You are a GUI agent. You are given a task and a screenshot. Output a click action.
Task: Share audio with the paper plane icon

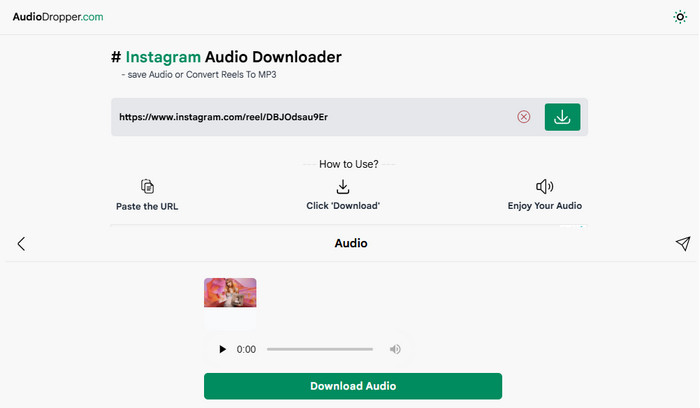[683, 243]
